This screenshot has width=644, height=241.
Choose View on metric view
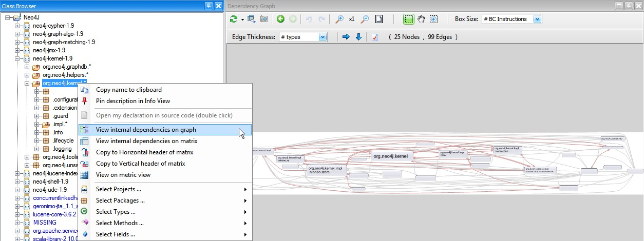coord(165,175)
